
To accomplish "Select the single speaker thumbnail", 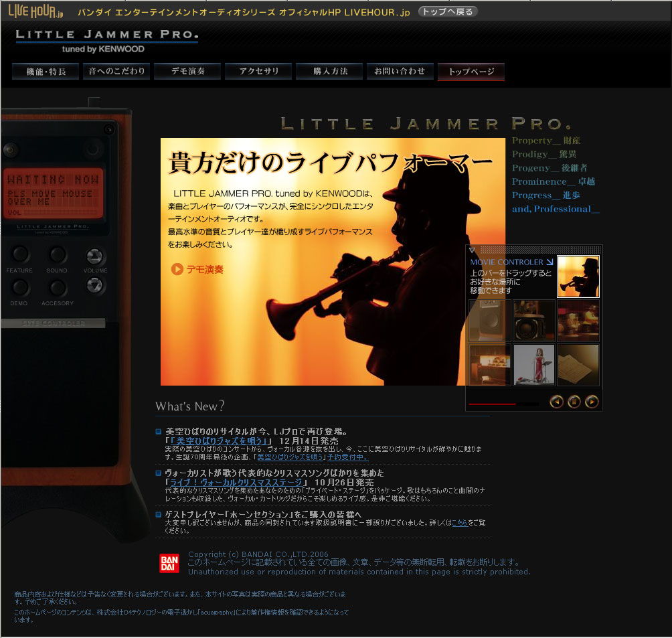I will coord(490,321).
